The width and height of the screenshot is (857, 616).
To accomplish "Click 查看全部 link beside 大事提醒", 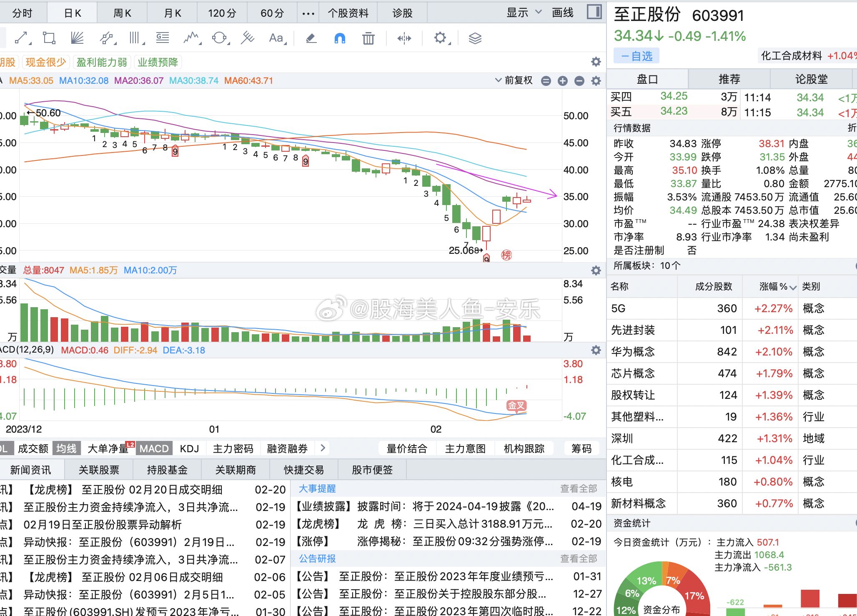I will 578,488.
